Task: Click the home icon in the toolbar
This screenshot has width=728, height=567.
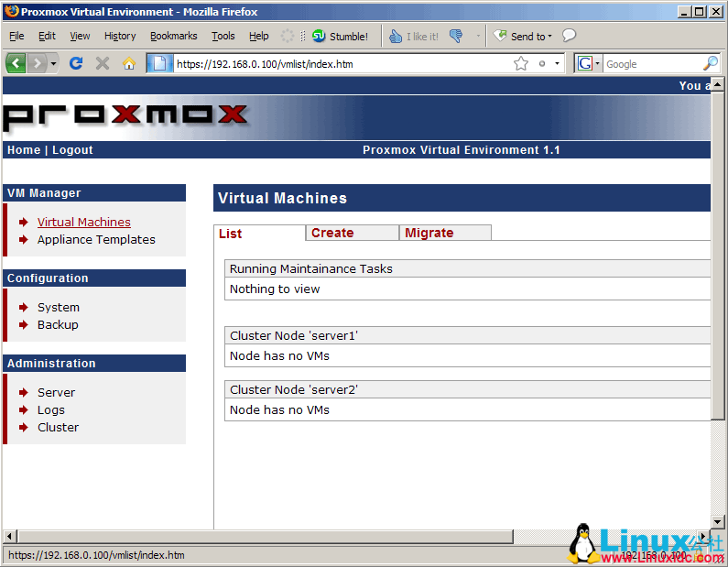Action: [x=128, y=63]
